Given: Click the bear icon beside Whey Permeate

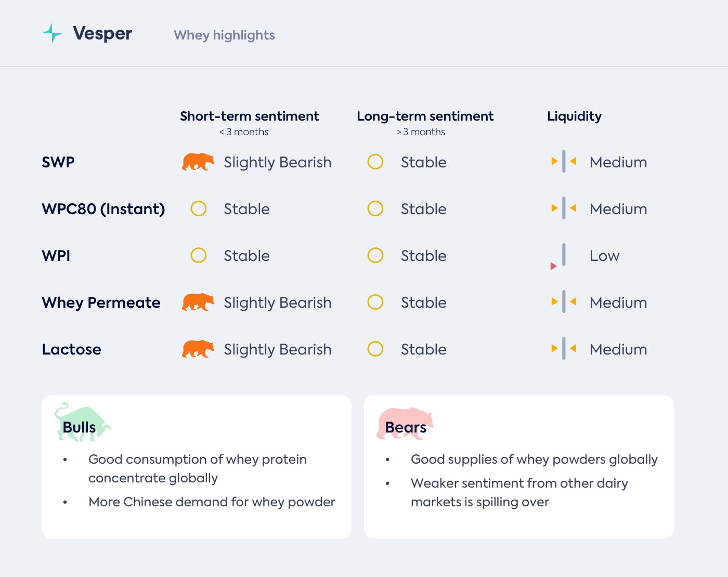Looking at the screenshot, I should coord(198,303).
